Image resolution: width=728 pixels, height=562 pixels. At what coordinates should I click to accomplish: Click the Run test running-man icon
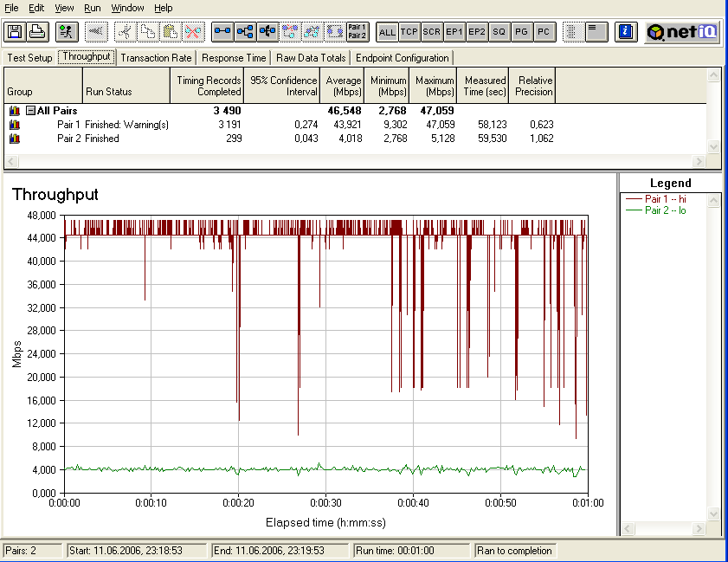coord(66,32)
